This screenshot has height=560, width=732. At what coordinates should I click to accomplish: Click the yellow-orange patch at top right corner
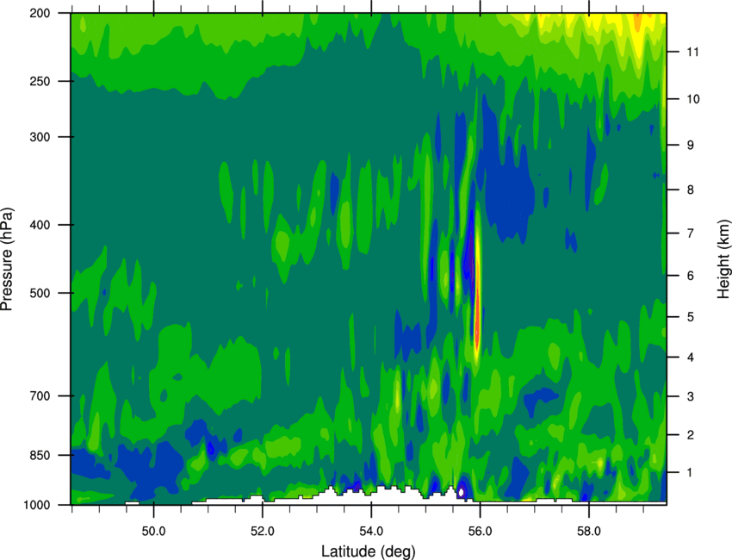click(x=637, y=21)
